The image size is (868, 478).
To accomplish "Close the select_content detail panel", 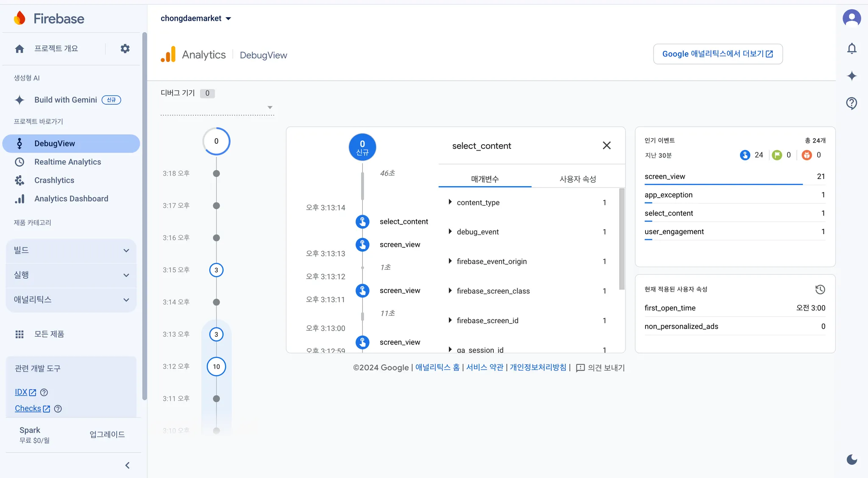I will click(606, 145).
